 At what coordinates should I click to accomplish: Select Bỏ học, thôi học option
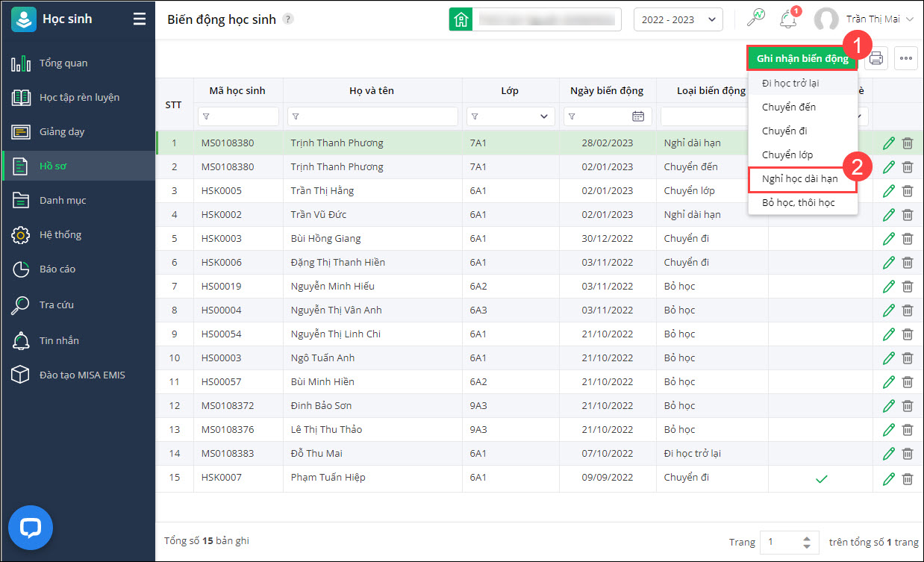coord(798,203)
